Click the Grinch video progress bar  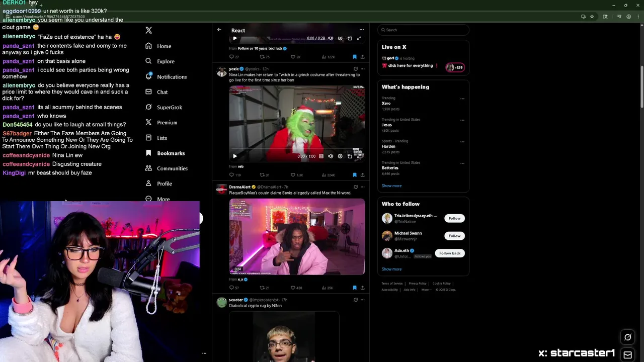297,149
